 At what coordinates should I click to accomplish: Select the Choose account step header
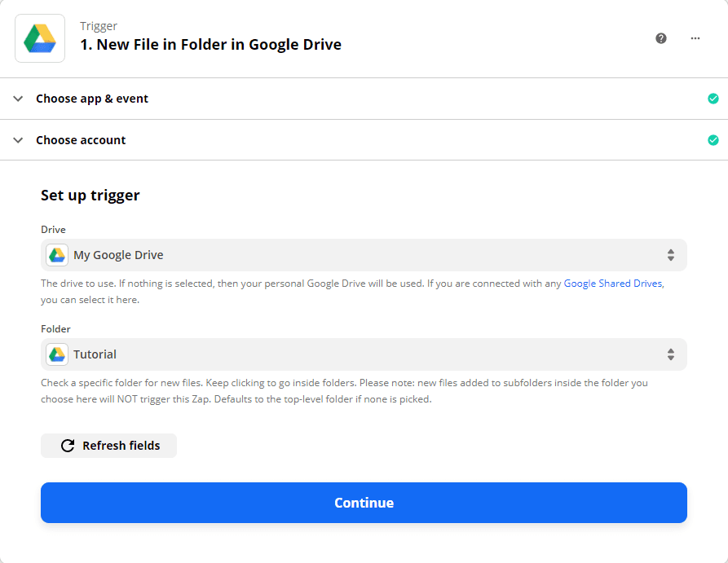point(81,139)
